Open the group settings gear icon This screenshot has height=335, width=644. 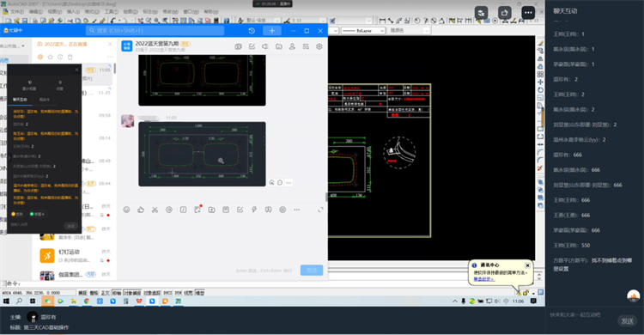[319, 46]
